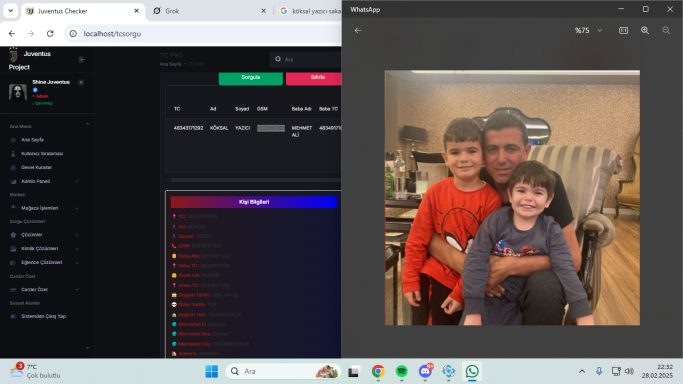
Task: Switch to the Grok tab
Action: coord(209,11)
